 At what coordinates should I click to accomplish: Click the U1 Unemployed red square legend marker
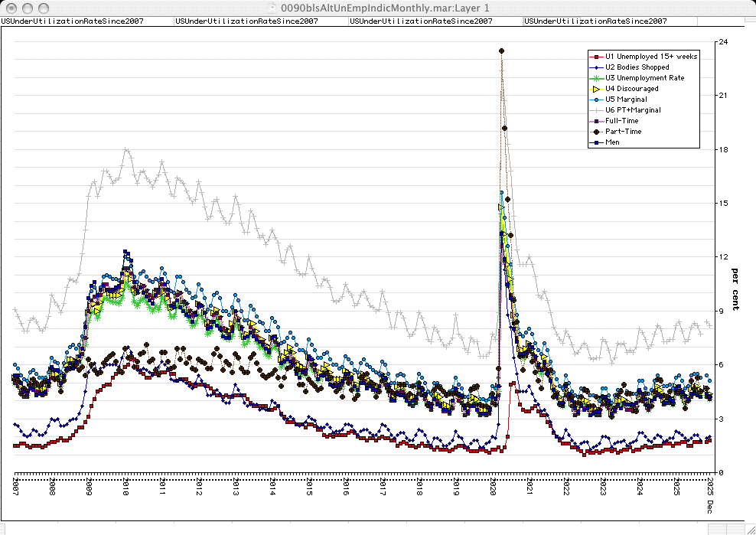(595, 57)
